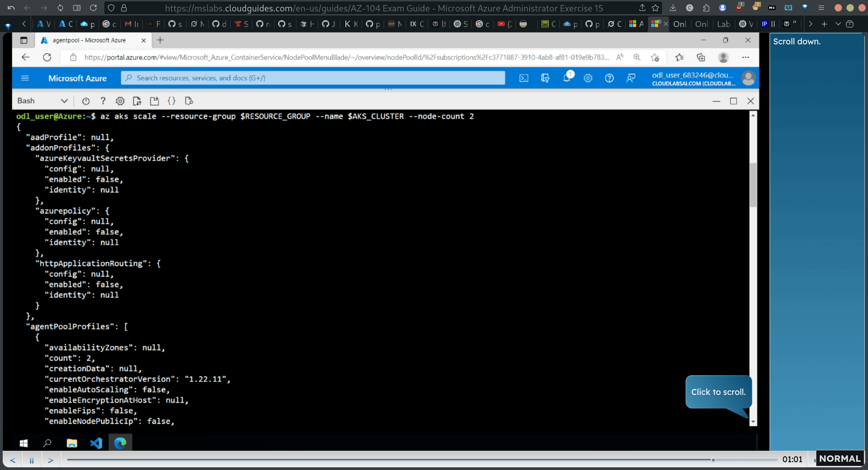Open Edge collections icon
Screen dimensions: 868x470
pos(701,57)
